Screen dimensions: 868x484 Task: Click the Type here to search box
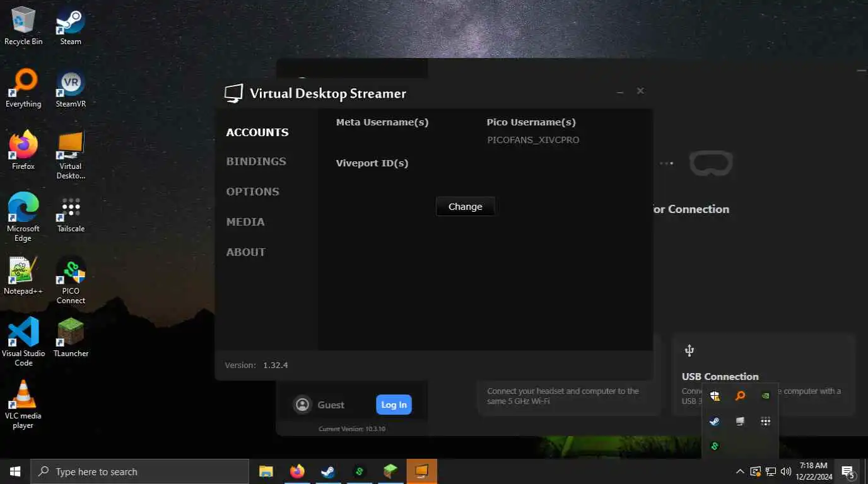[x=139, y=471]
